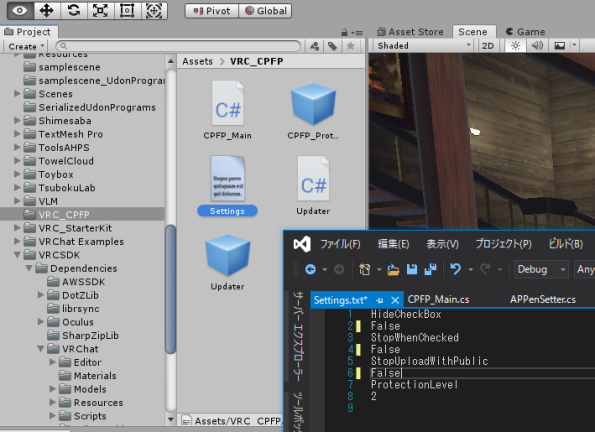Screen dimensions: 595x432
Task: Switch to the Scene tab
Action: 473,32
